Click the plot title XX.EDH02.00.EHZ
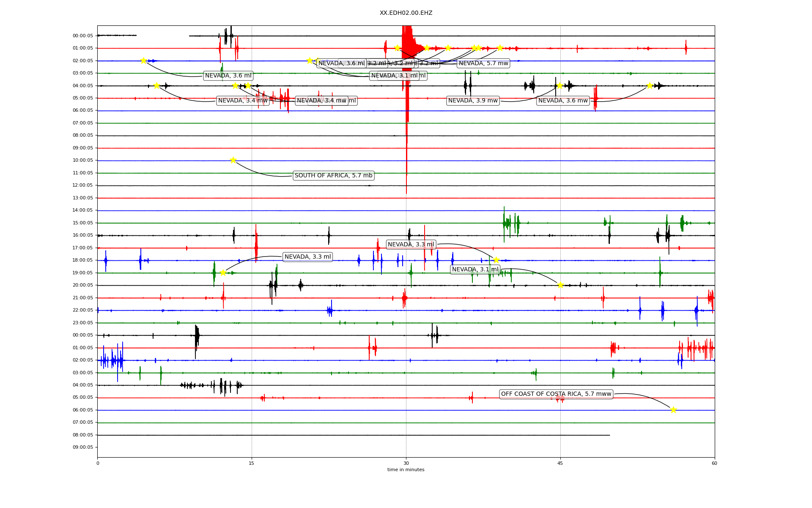Image resolution: width=812 pixels, height=508 pixels. [x=406, y=13]
